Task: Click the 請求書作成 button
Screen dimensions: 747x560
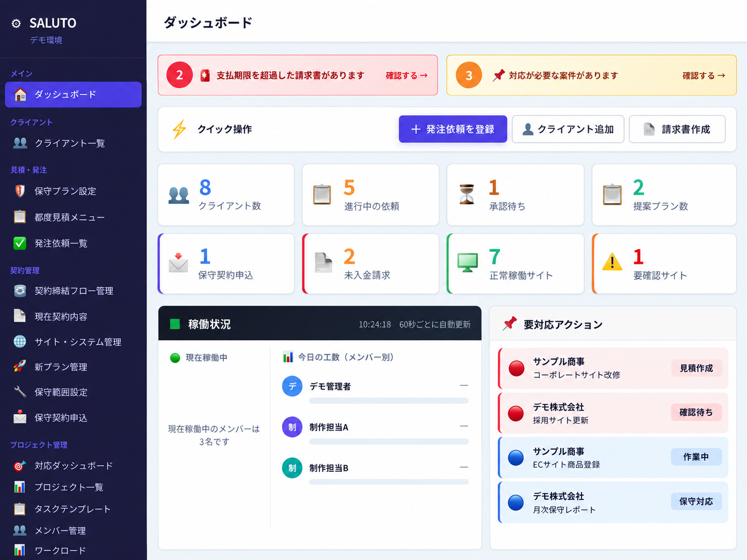Action: click(x=677, y=129)
